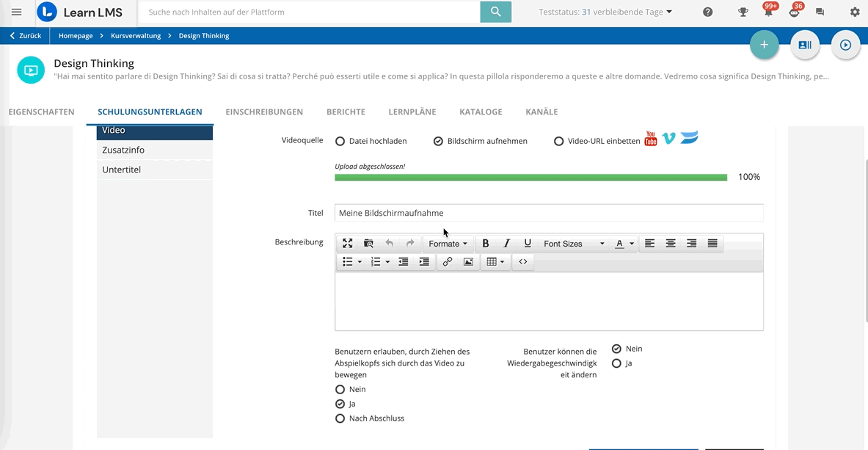Image resolution: width=868 pixels, height=450 pixels.
Task: Open the source code view icon
Action: (x=523, y=262)
